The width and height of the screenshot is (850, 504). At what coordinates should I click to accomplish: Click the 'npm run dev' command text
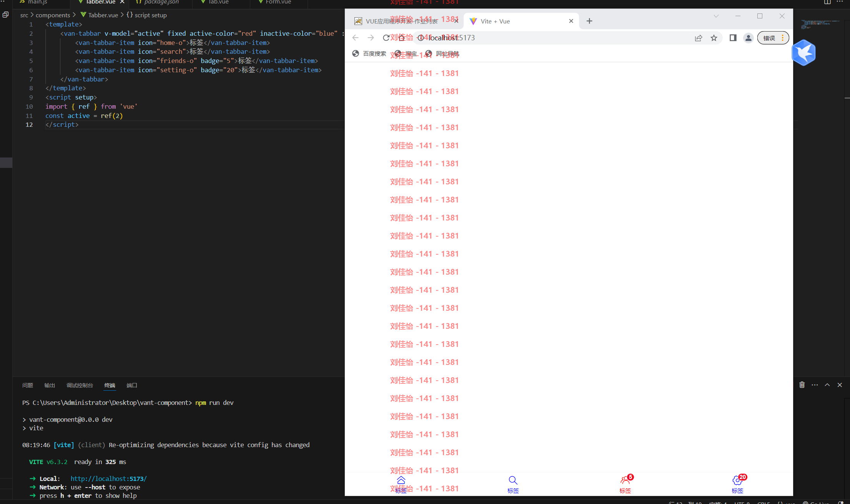pos(215,403)
